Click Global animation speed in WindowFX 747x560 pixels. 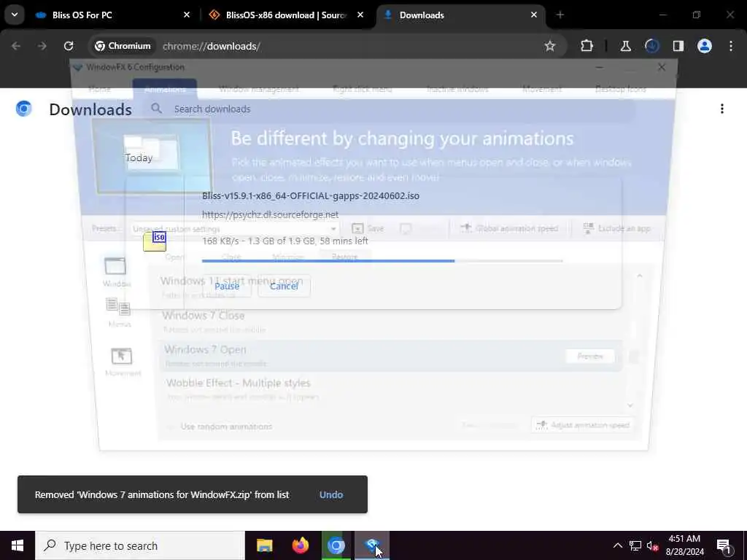click(509, 228)
